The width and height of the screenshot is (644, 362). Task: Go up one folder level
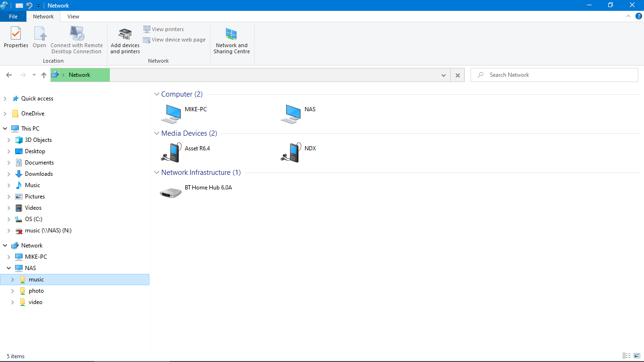point(44,75)
